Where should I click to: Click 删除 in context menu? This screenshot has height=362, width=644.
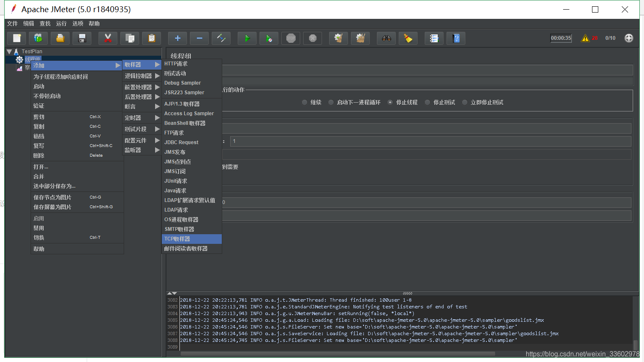(77, 155)
